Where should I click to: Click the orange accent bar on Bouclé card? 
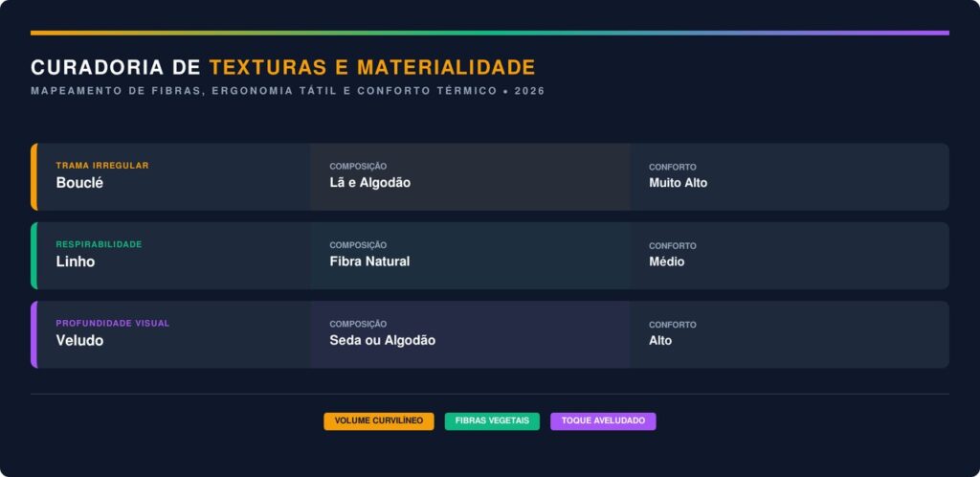tap(33, 176)
